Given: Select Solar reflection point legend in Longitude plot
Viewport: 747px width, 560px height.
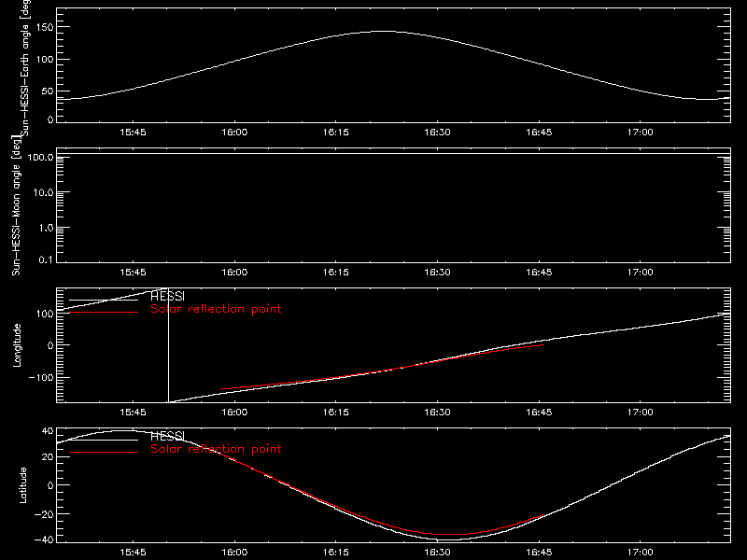Looking at the screenshot, I should pyautogui.click(x=216, y=309).
